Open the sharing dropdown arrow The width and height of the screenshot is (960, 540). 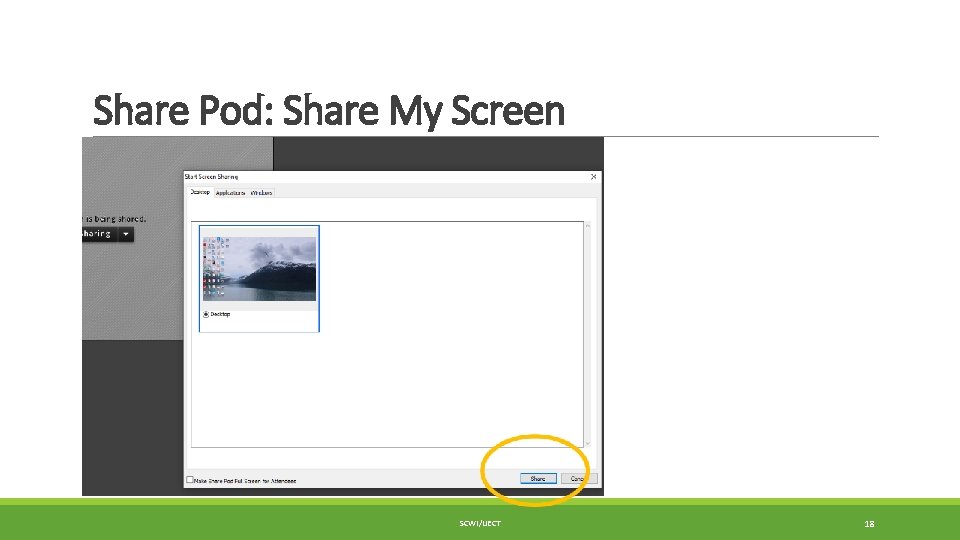[x=126, y=234]
